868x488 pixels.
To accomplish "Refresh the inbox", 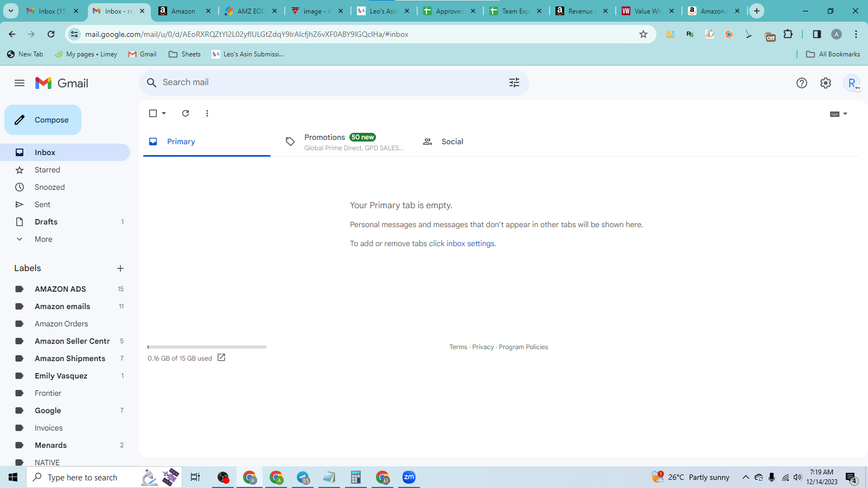I will (186, 113).
